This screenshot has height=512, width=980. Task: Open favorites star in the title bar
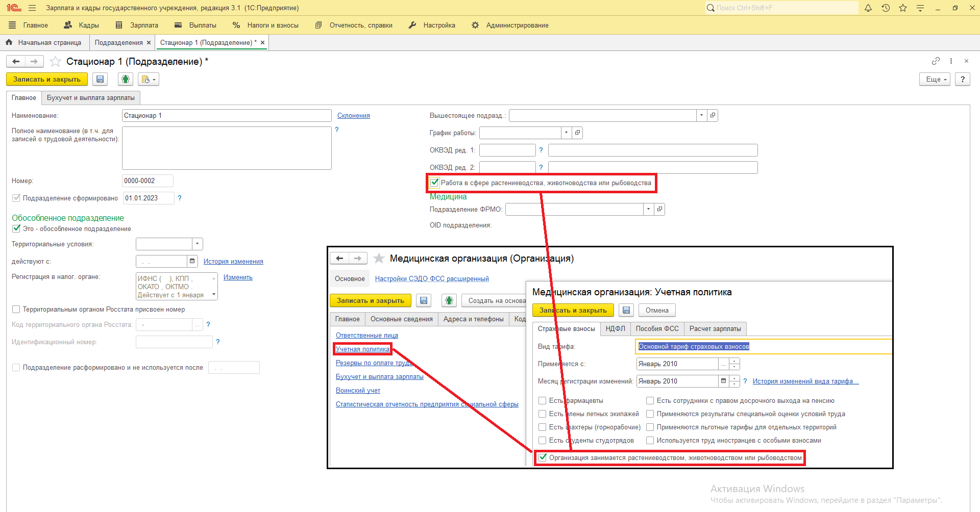pyautogui.click(x=903, y=8)
